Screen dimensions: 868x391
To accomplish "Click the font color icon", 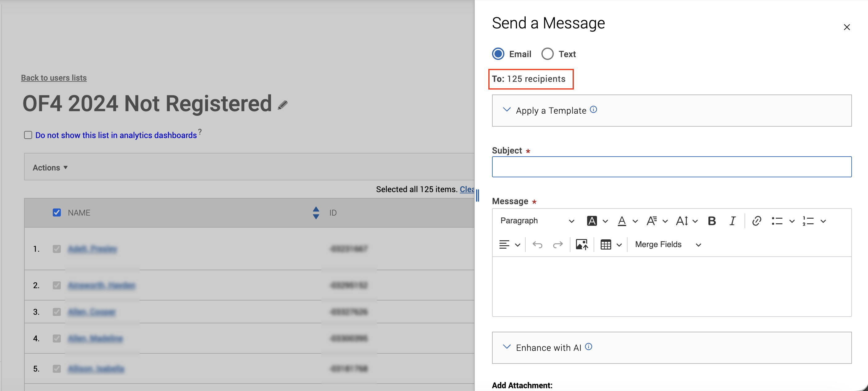I will pyautogui.click(x=622, y=221).
